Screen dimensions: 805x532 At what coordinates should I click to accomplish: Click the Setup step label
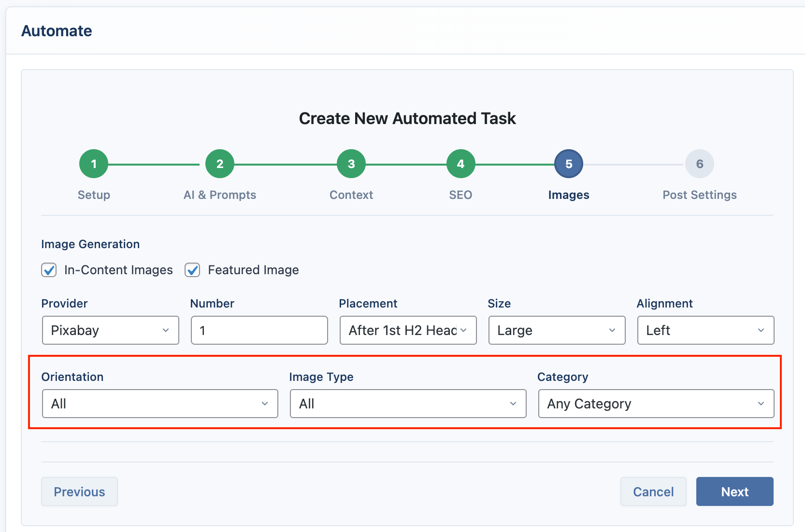pos(94,195)
